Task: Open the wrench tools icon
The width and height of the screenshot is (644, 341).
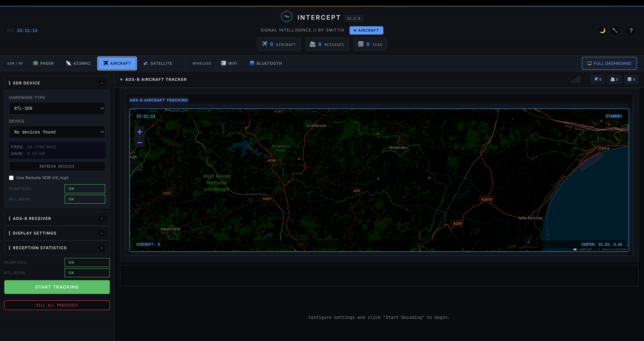Action: [x=615, y=30]
